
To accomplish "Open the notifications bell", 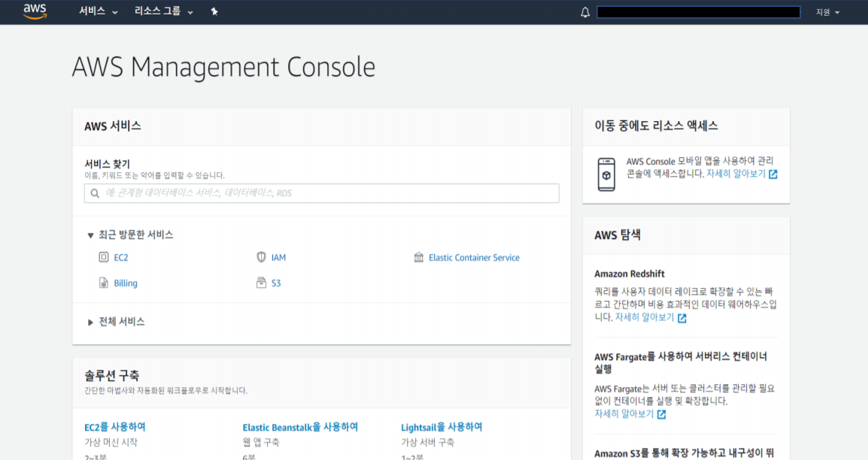I will 585,12.
